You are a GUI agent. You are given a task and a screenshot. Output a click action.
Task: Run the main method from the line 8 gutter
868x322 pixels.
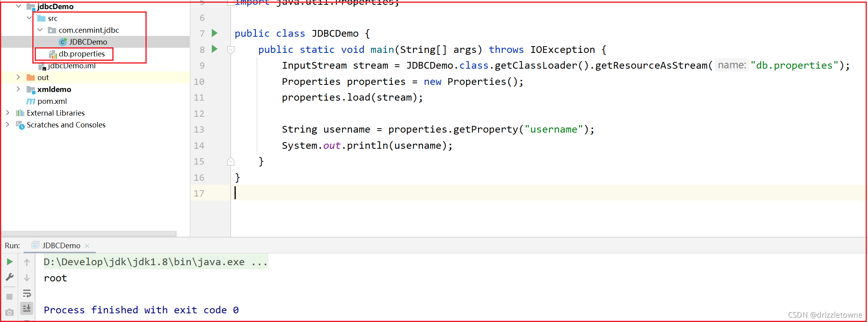coord(214,49)
